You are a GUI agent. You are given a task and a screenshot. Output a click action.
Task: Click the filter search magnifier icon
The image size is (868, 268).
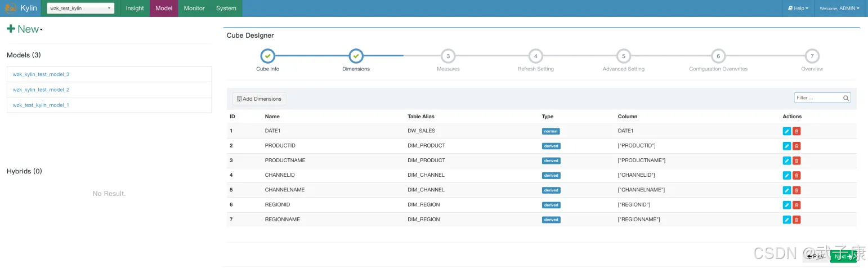(x=845, y=98)
